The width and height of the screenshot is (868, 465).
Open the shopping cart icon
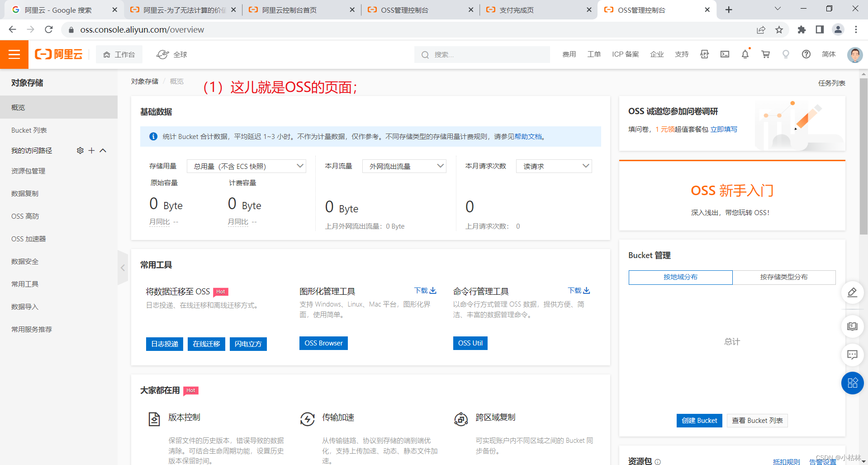point(765,54)
